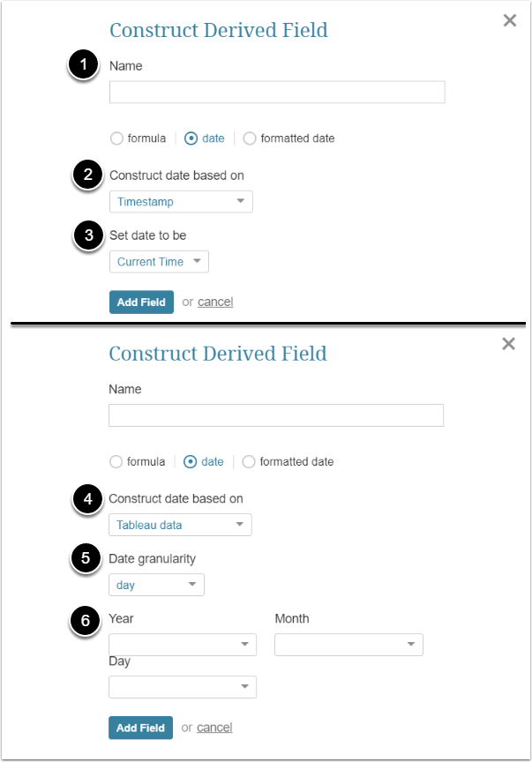Screen dimensions: 532x762
Task: Click the Name field in top dialog
Action: pos(276,93)
